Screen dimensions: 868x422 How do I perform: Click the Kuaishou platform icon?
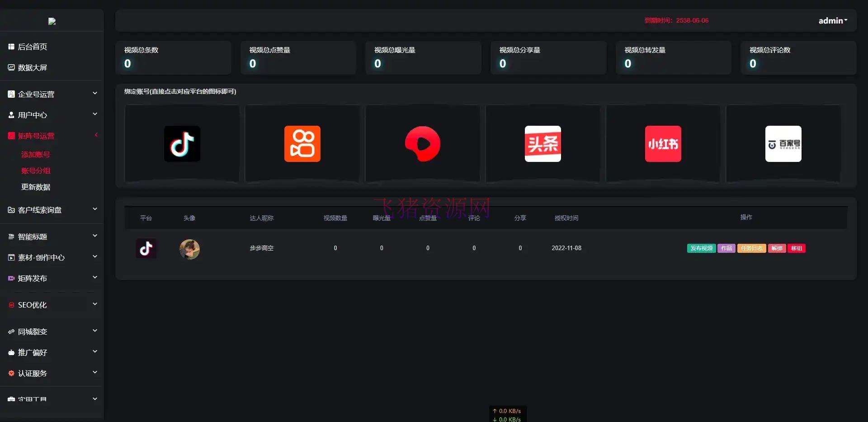pos(302,144)
